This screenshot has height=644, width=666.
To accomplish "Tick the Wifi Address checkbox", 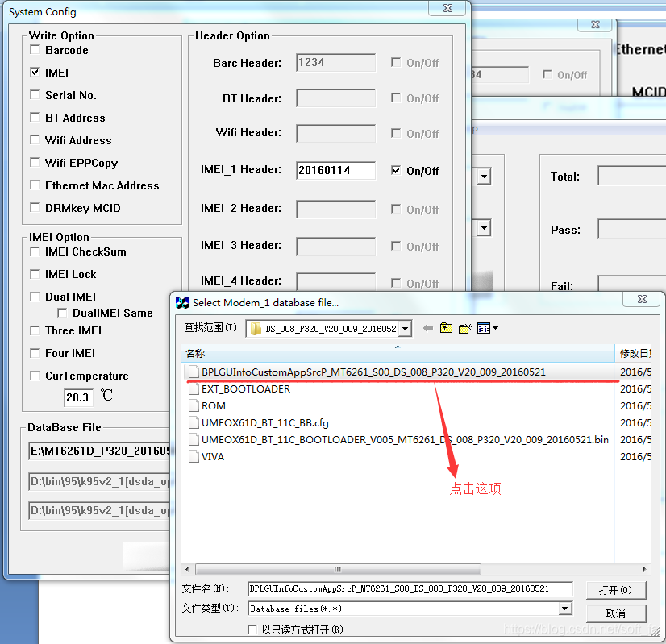I will tap(35, 139).
